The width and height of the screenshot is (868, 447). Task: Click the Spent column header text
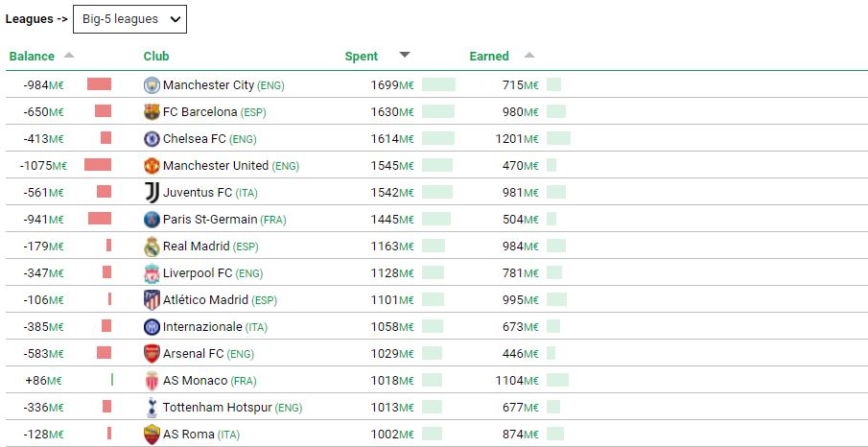click(362, 56)
